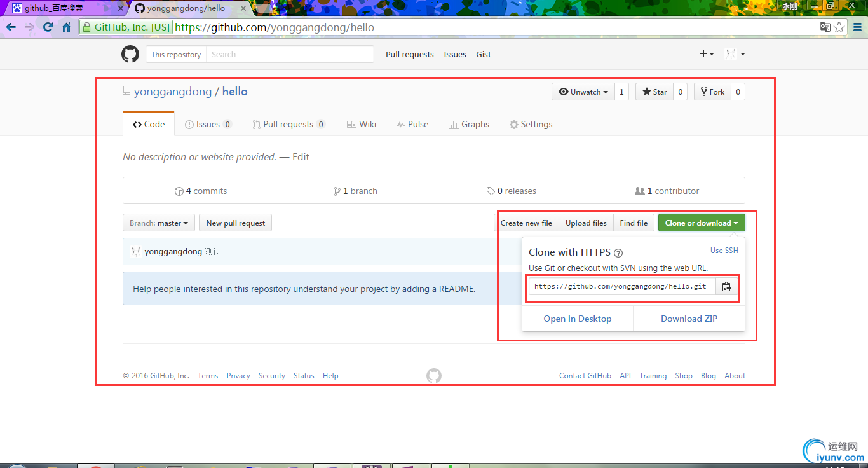
Task: View the 1 contributor link
Action: (667, 191)
